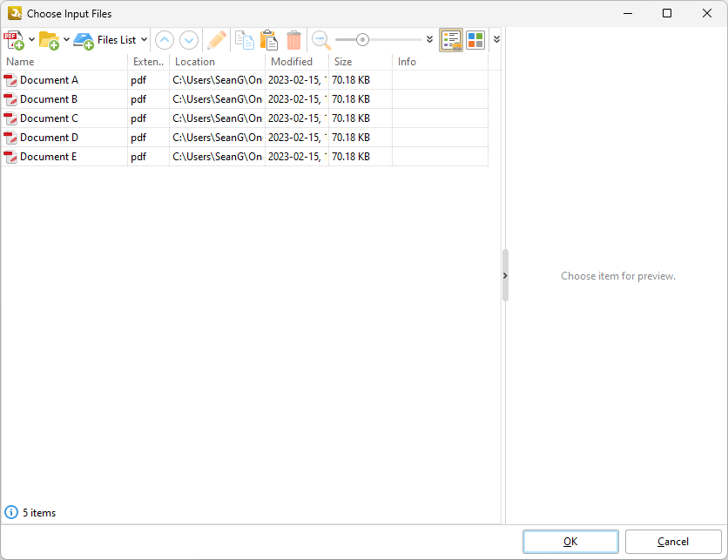Click the Add folder icon
Image resolution: width=728 pixels, height=560 pixels.
click(x=49, y=40)
